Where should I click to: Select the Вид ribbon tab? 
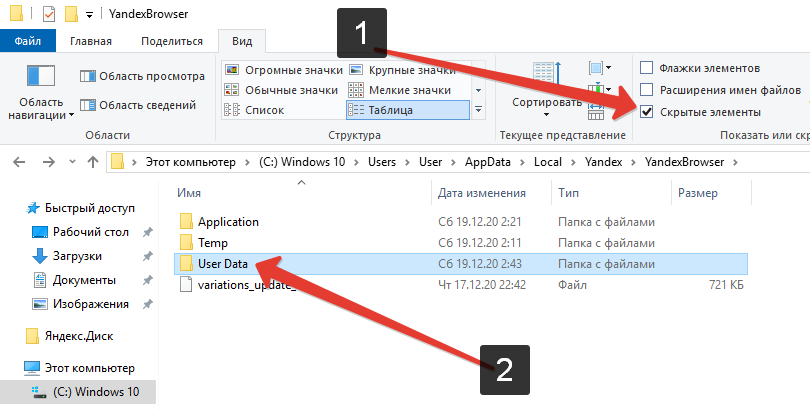pyautogui.click(x=242, y=41)
